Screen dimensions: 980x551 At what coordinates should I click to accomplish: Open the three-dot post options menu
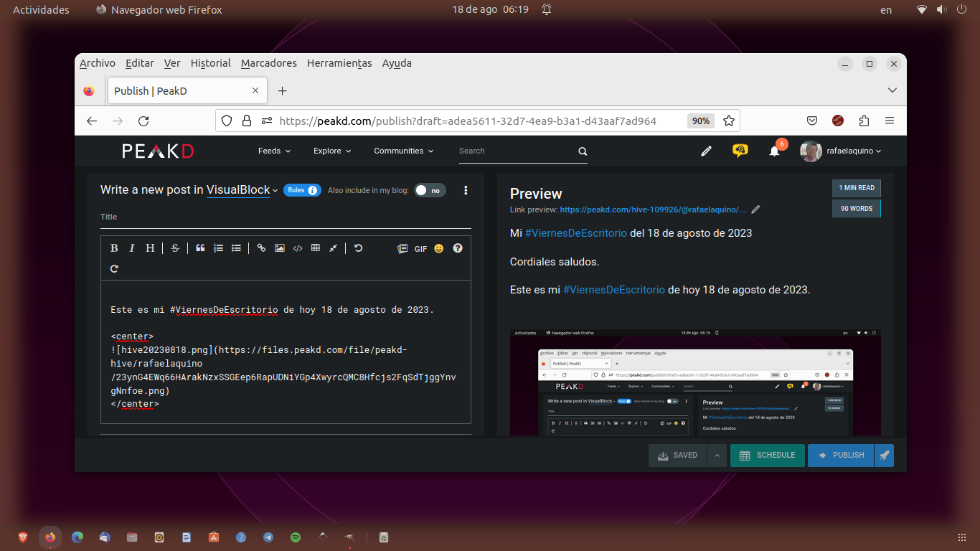click(466, 190)
